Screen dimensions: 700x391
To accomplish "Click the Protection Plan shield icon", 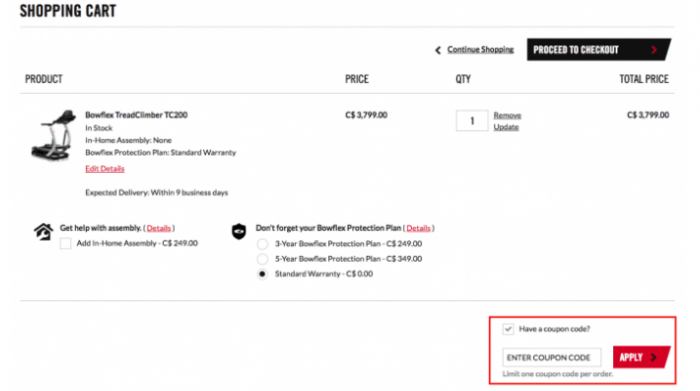I will click(239, 231).
